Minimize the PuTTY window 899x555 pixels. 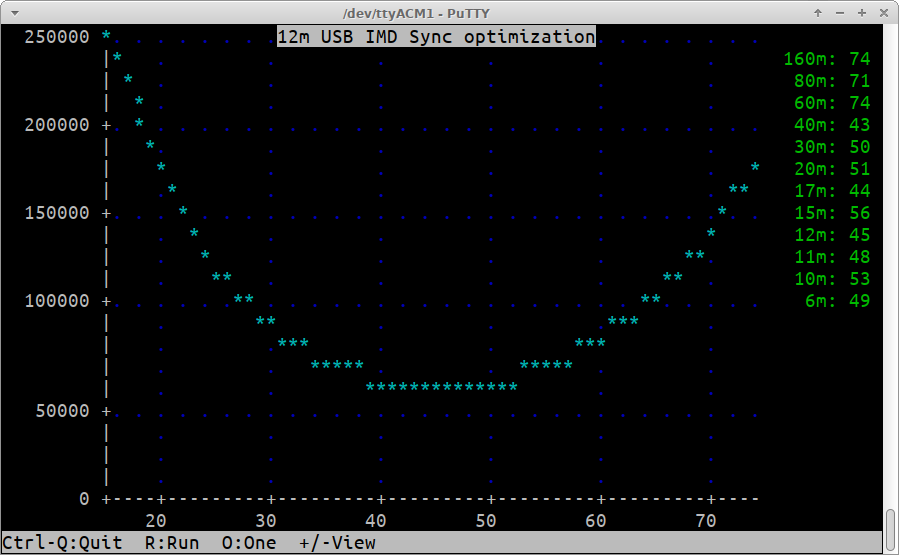[839, 13]
